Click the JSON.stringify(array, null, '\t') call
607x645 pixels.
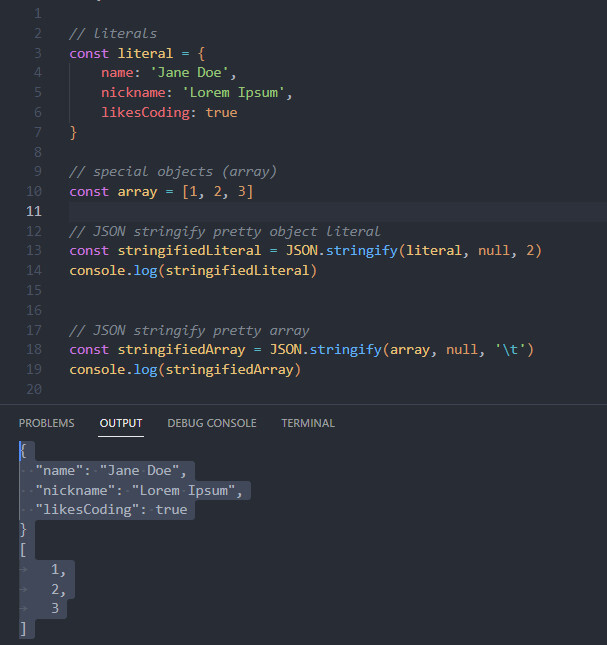click(401, 350)
